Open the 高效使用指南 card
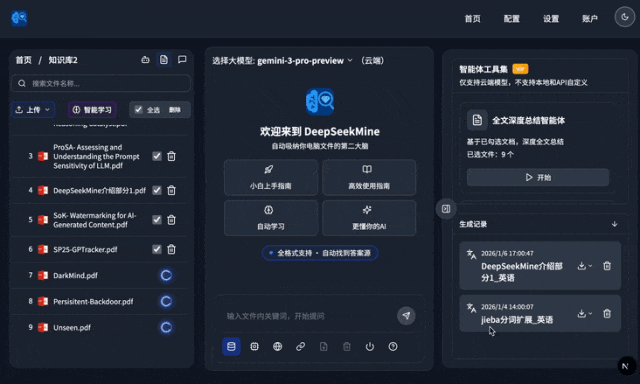This screenshot has width=640, height=384. pos(369,178)
